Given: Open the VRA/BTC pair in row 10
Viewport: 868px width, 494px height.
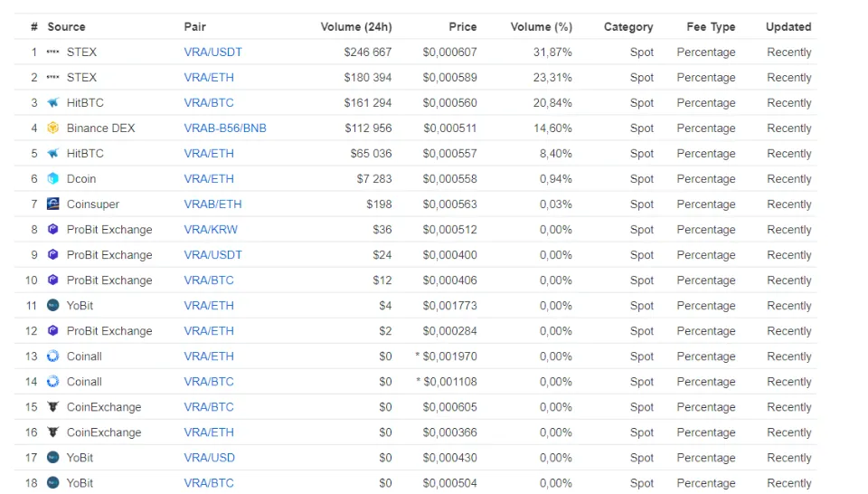Looking at the screenshot, I should tap(209, 280).
